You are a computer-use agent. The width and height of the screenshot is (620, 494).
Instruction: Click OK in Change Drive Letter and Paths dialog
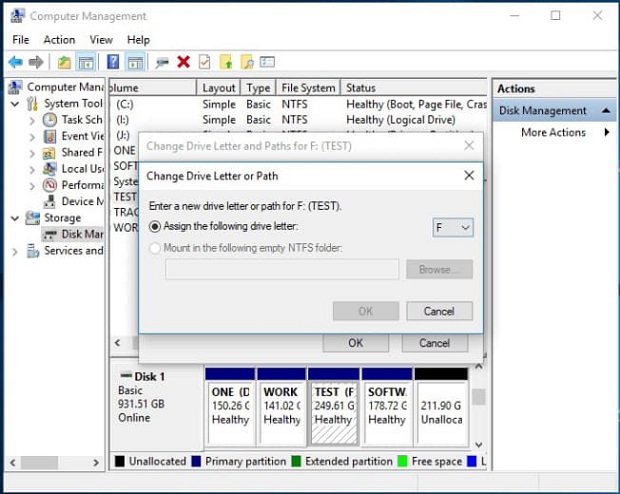(355, 343)
